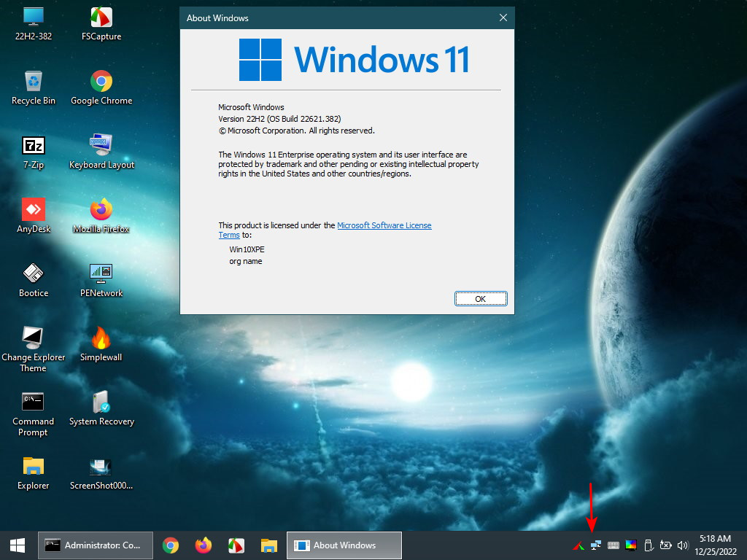Viewport: 747px width, 560px height.
Task: Open the clock showing 5:18 AM
Action: 715,545
